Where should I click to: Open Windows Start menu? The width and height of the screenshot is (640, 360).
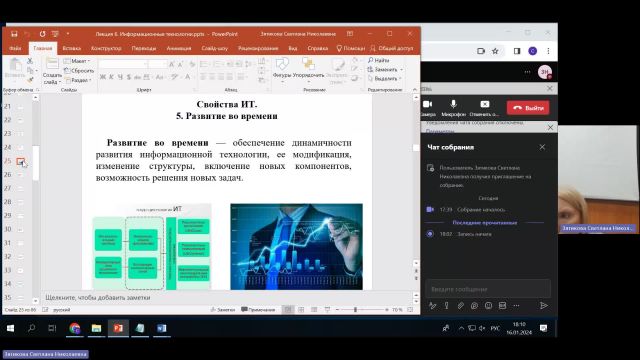[11, 328]
